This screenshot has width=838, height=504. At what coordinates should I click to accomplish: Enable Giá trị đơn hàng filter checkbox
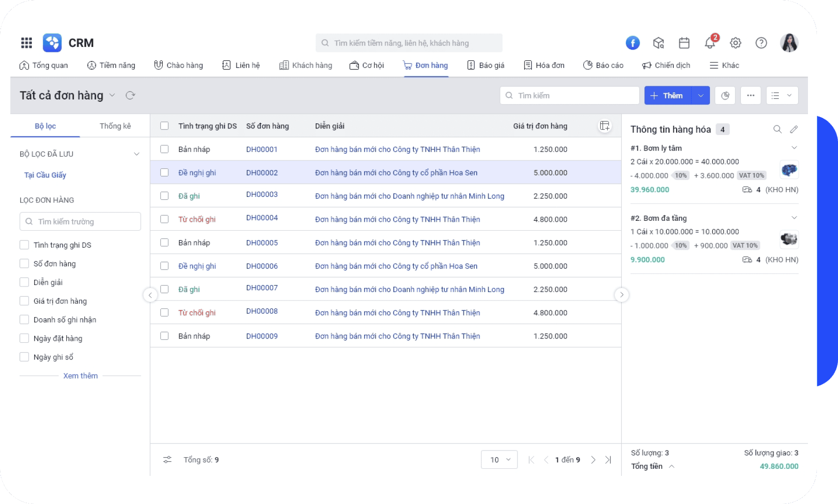(x=24, y=301)
